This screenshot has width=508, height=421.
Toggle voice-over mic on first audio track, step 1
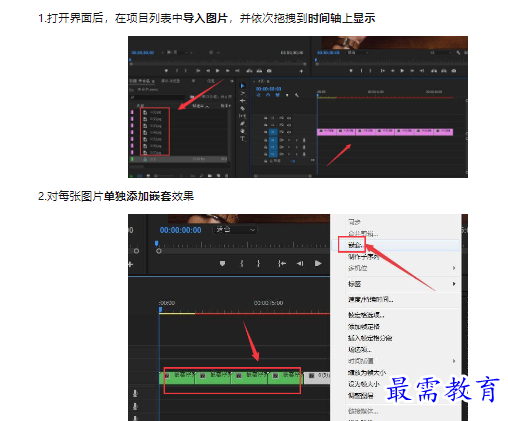[x=304, y=140]
